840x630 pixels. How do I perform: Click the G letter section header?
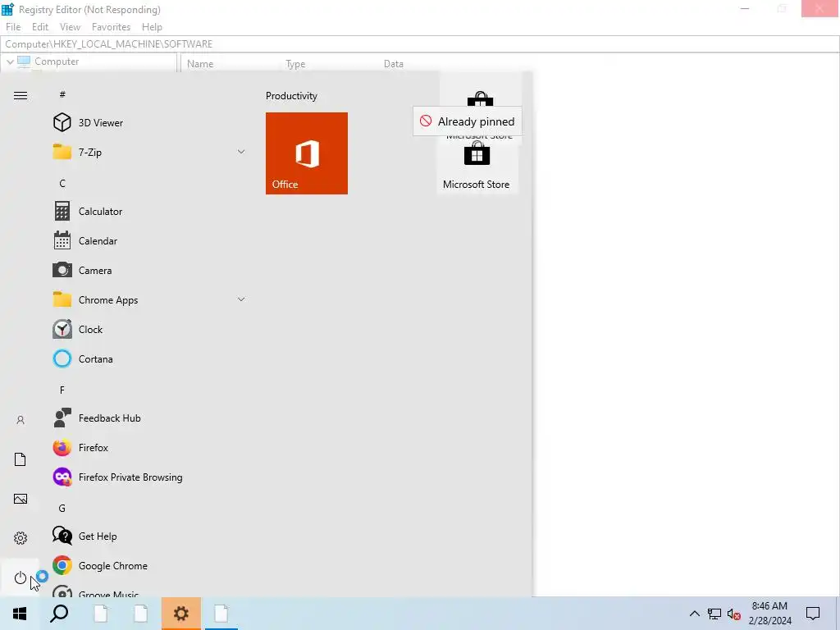point(62,508)
